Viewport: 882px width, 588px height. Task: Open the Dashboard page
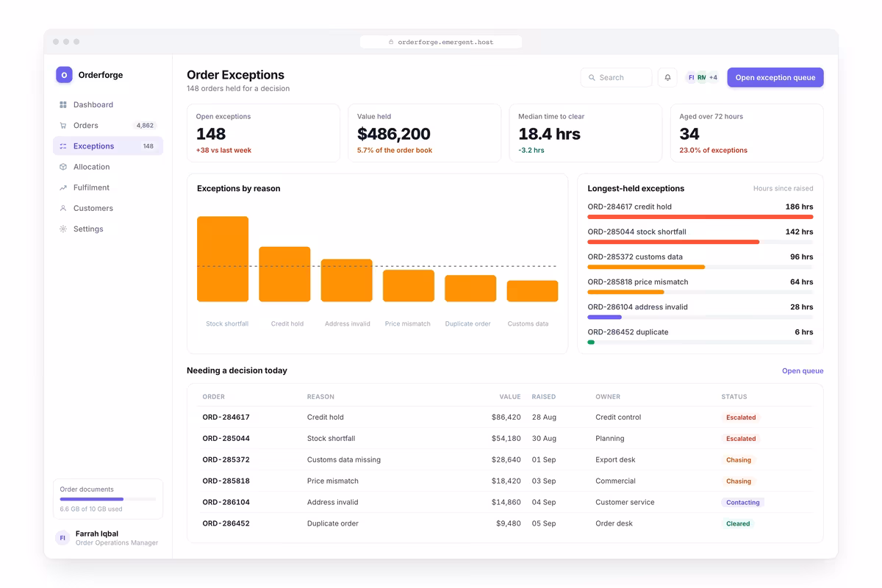(108, 105)
